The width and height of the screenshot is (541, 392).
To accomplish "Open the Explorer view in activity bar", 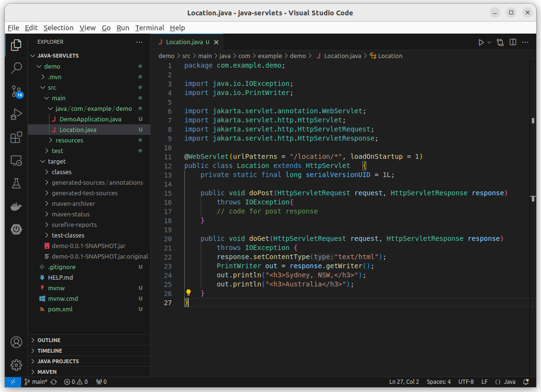I will pos(16,45).
